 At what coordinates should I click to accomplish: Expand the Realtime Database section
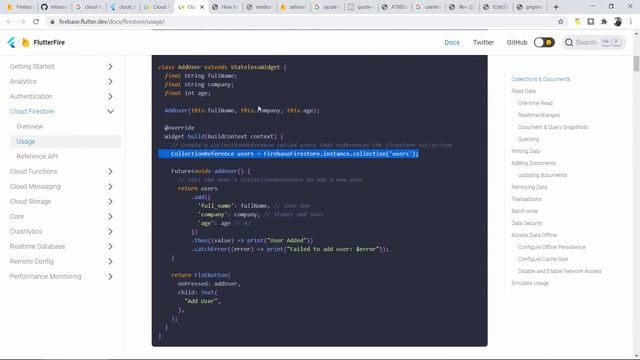(x=110, y=247)
